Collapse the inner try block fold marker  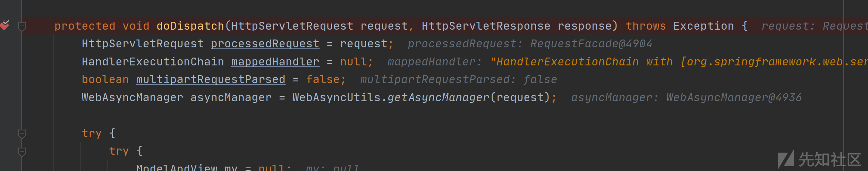coord(22,151)
